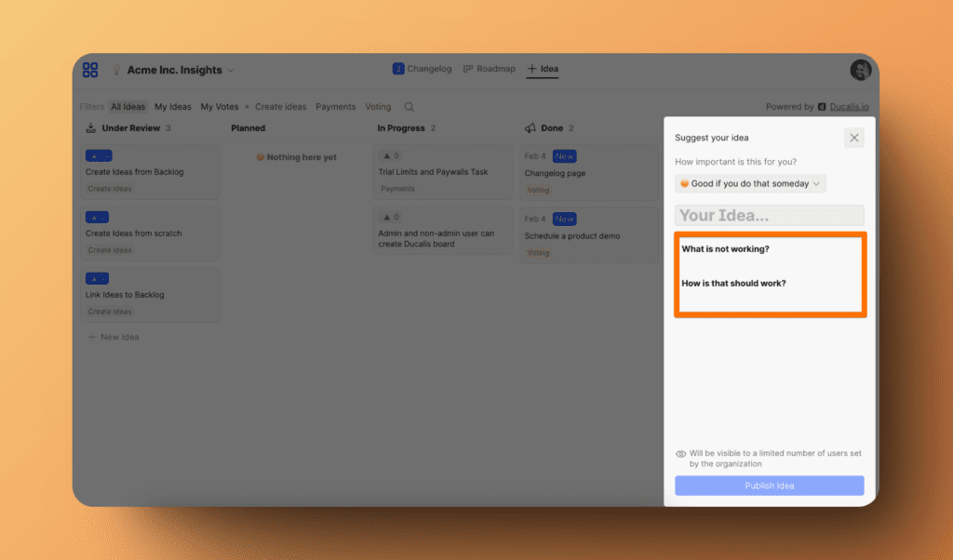Open the importance level dropdown
Image resolution: width=953 pixels, height=560 pixels.
pyautogui.click(x=750, y=184)
